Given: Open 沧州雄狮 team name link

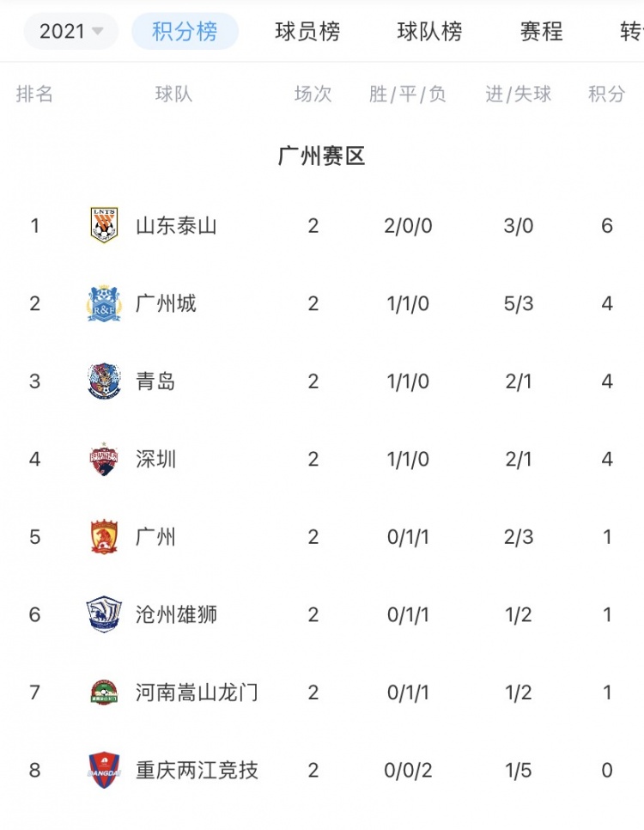Looking at the screenshot, I should (x=176, y=614).
